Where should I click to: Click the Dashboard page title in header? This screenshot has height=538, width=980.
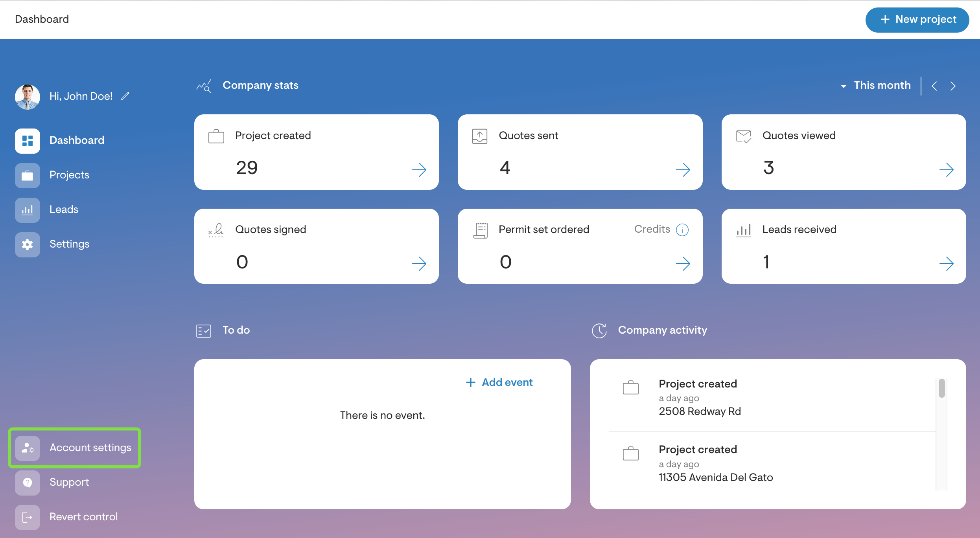coord(42,19)
